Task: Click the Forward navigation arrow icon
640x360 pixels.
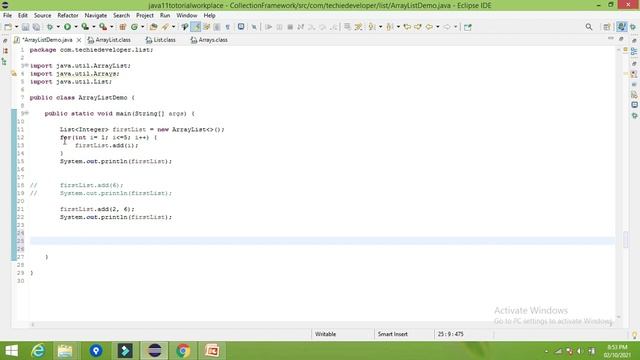Action: tap(447, 27)
